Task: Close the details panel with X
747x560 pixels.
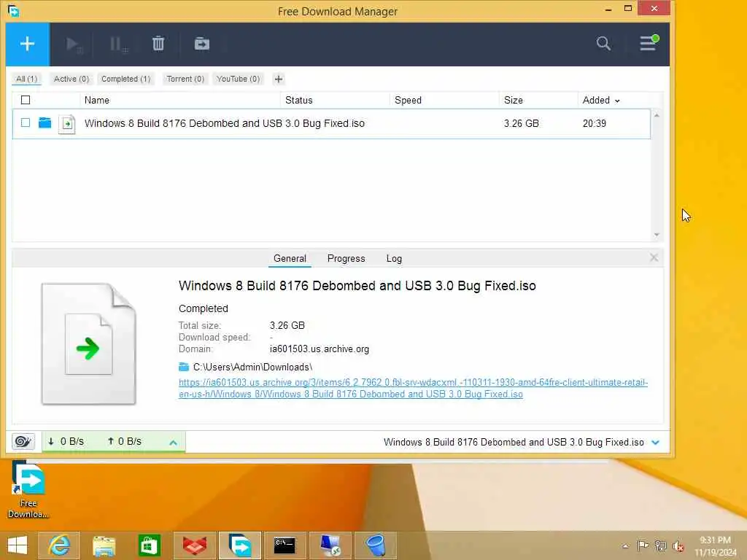Action: point(654,257)
